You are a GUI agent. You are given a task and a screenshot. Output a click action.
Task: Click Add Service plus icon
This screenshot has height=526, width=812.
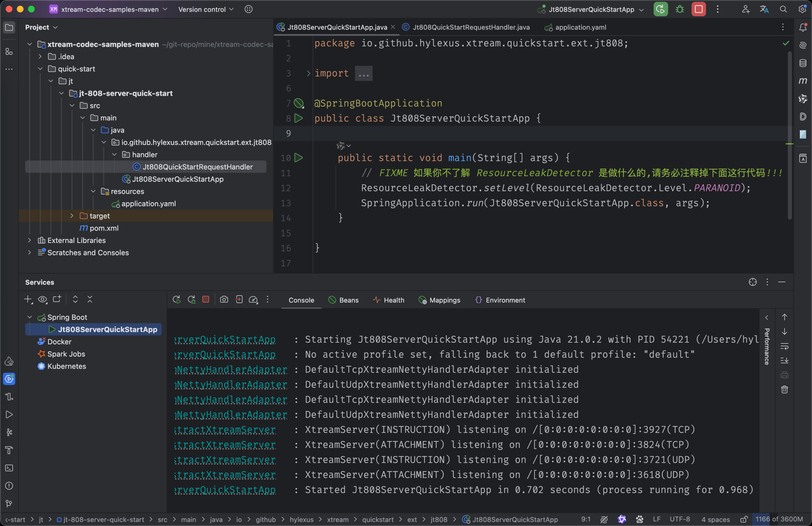pos(28,300)
